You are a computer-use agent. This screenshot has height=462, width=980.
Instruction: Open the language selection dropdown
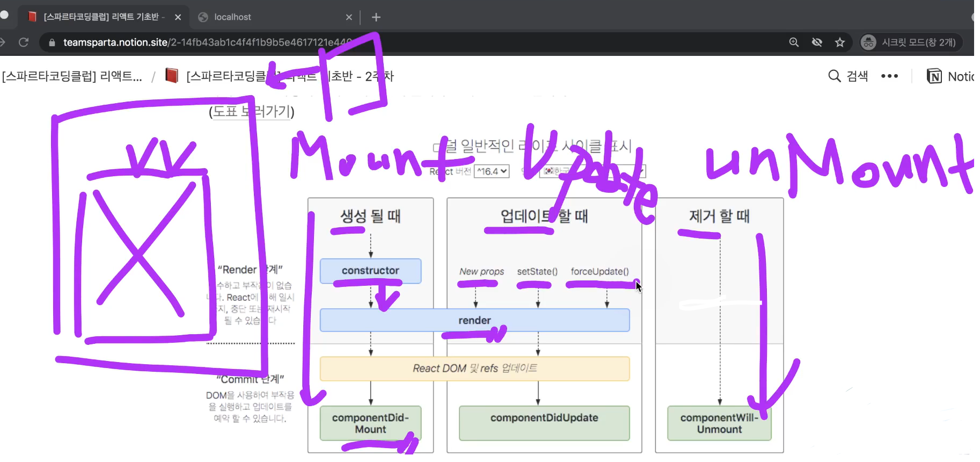[592, 171]
